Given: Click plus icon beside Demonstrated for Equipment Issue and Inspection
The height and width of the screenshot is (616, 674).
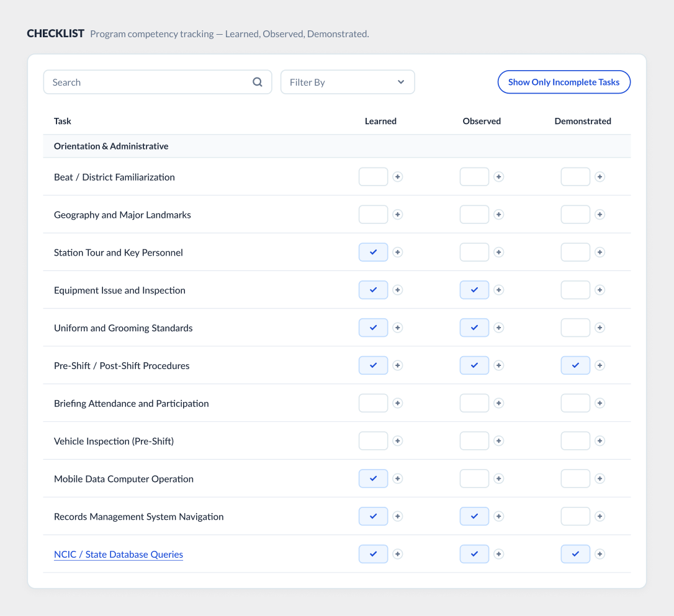Looking at the screenshot, I should coord(600,290).
